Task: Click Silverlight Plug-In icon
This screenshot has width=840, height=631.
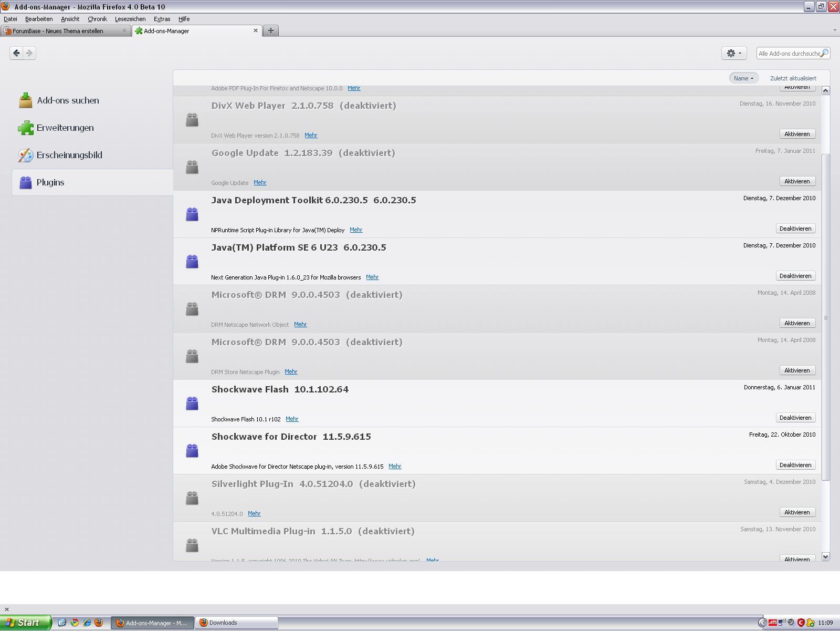Action: coord(192,498)
